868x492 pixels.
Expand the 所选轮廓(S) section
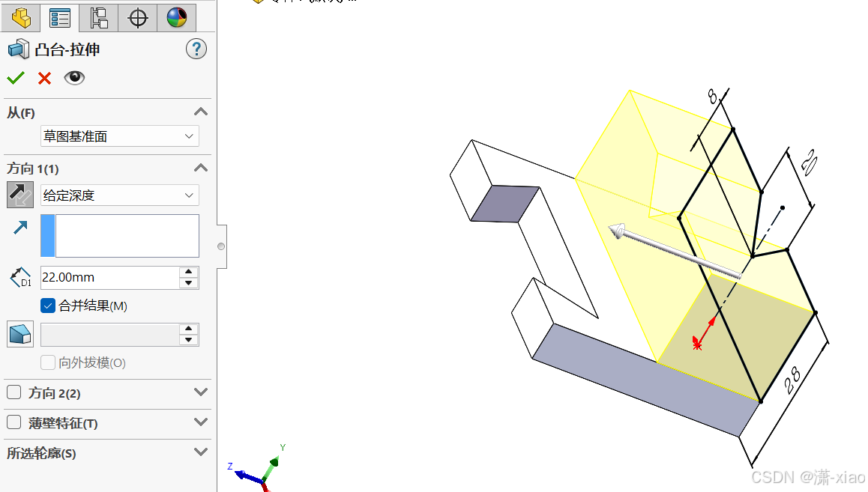[201, 452]
